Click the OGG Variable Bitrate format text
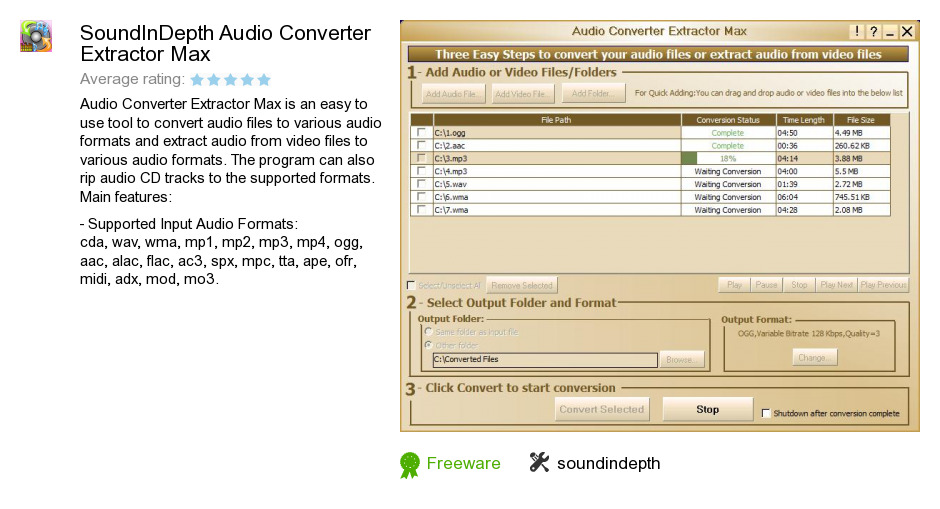This screenshot has width=940, height=509. click(x=809, y=334)
